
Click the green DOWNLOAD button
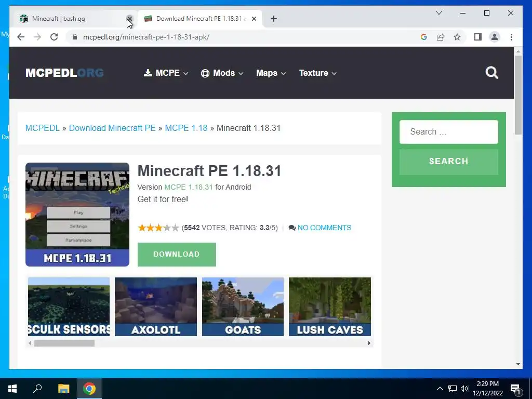click(177, 255)
